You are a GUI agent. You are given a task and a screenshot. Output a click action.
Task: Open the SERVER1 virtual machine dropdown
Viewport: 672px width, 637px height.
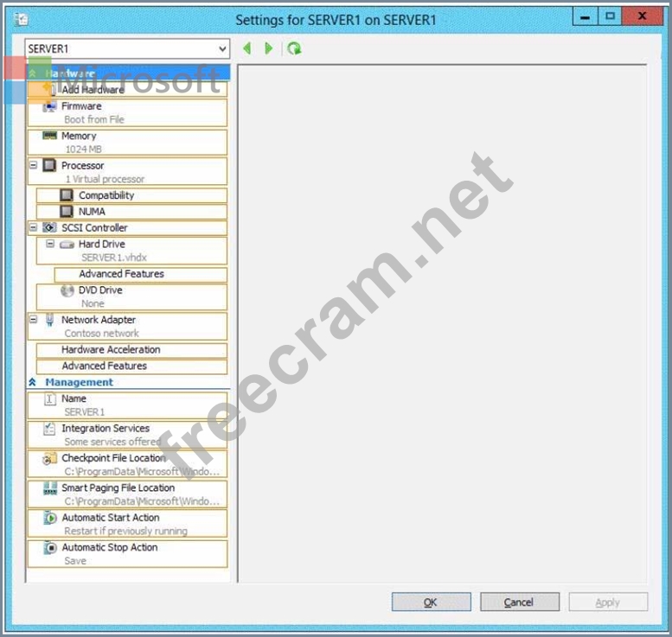[127, 49]
